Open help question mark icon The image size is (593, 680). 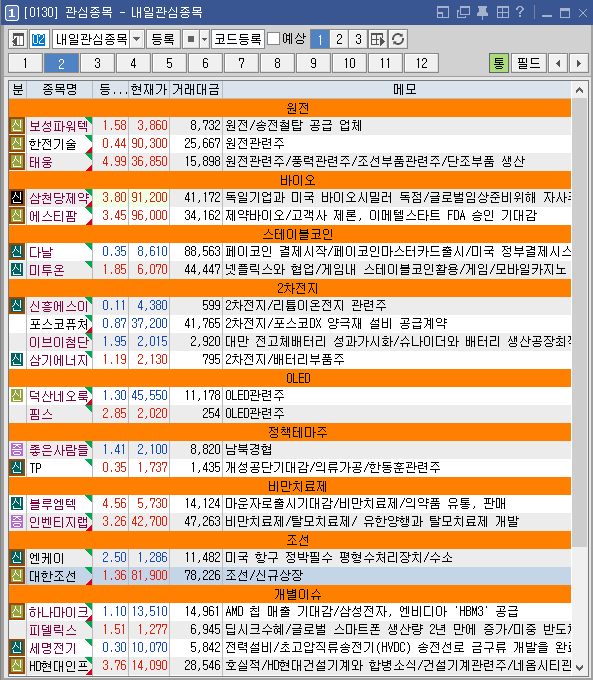(x=520, y=12)
